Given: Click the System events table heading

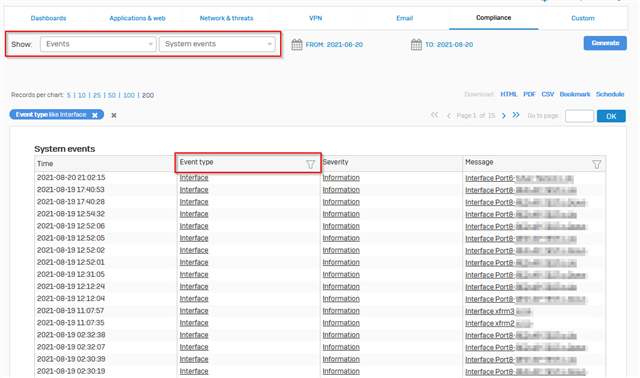Looking at the screenshot, I should coord(64,149).
